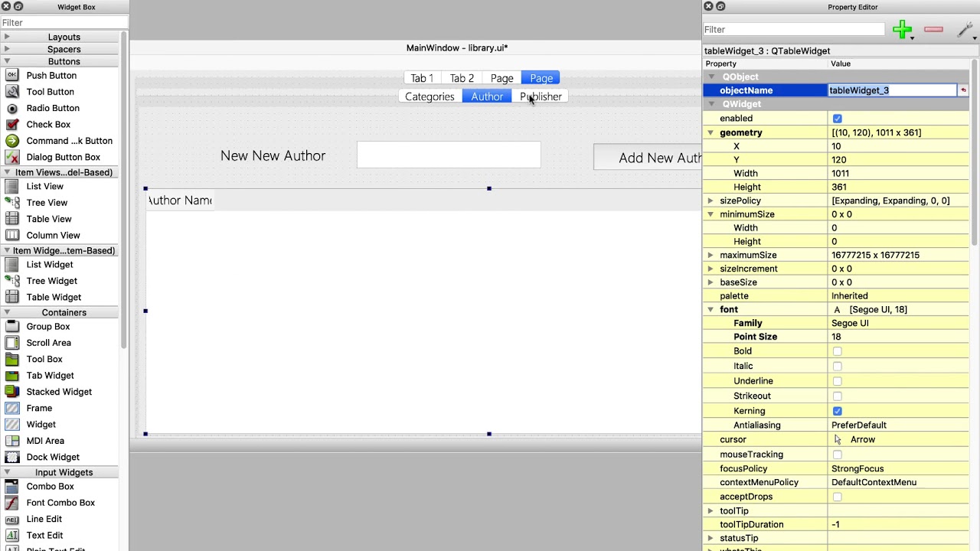The height and width of the screenshot is (551, 980).
Task: Select the Stacked Widget container icon
Action: [x=12, y=392]
